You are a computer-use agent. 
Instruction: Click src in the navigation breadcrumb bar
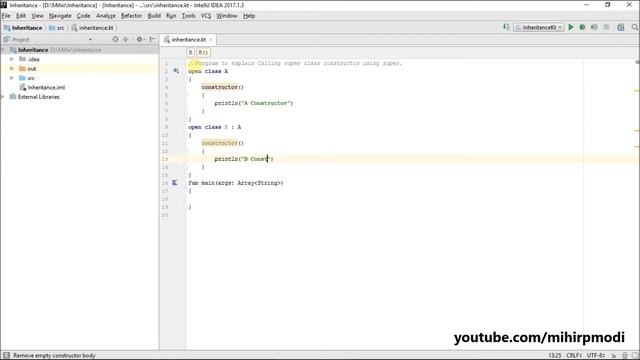click(60, 28)
